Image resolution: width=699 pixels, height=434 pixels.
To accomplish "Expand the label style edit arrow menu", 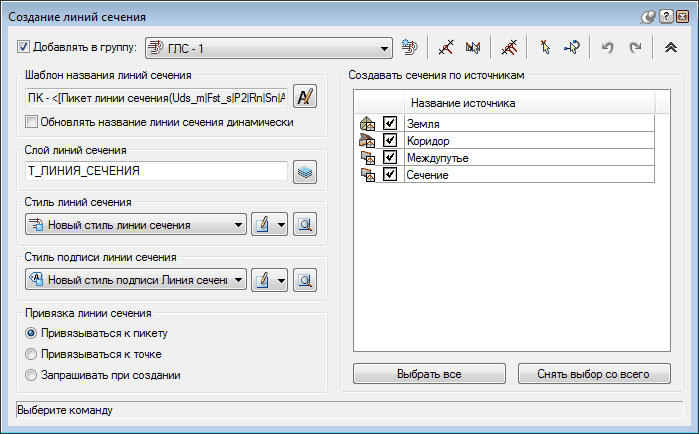I will 282,280.
